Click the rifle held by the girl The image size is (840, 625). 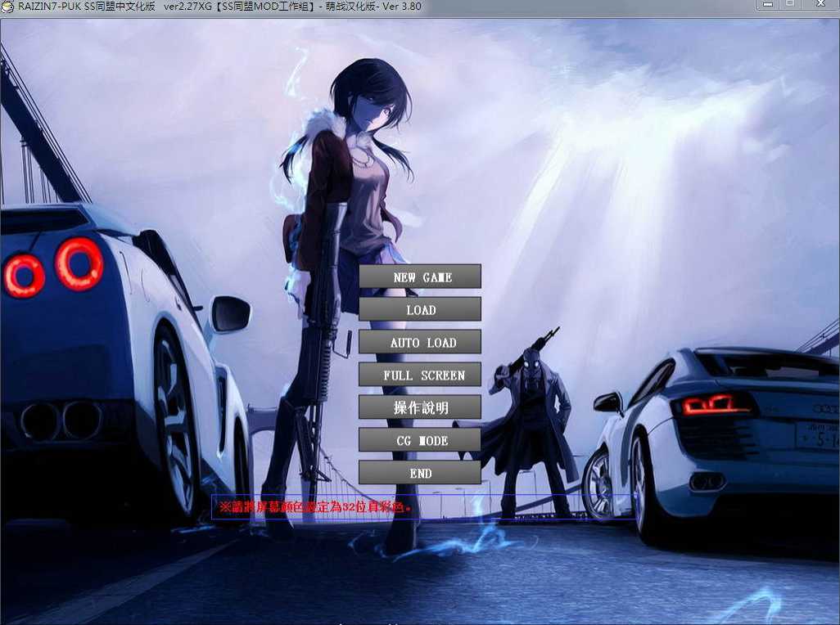(x=320, y=343)
